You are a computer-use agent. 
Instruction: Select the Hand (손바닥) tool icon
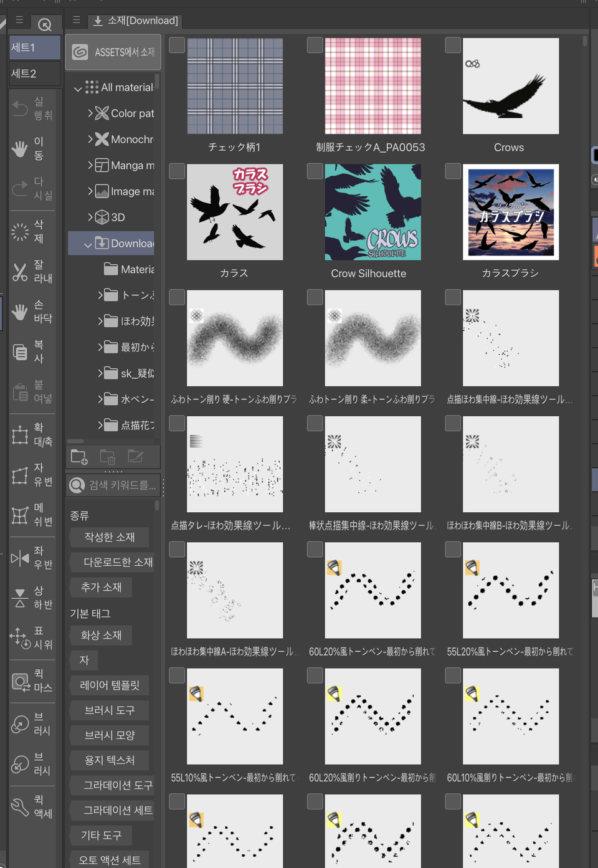pos(20,312)
